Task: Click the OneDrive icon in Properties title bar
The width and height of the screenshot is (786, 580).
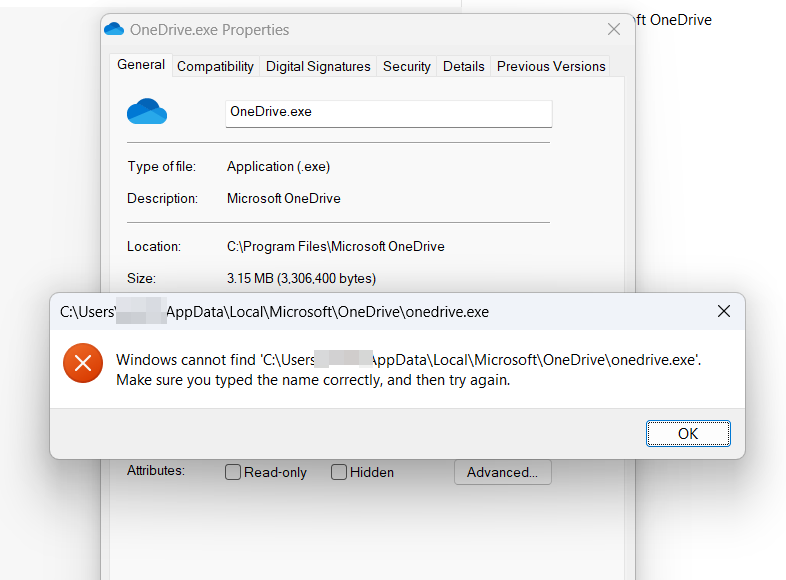Action: point(114,29)
